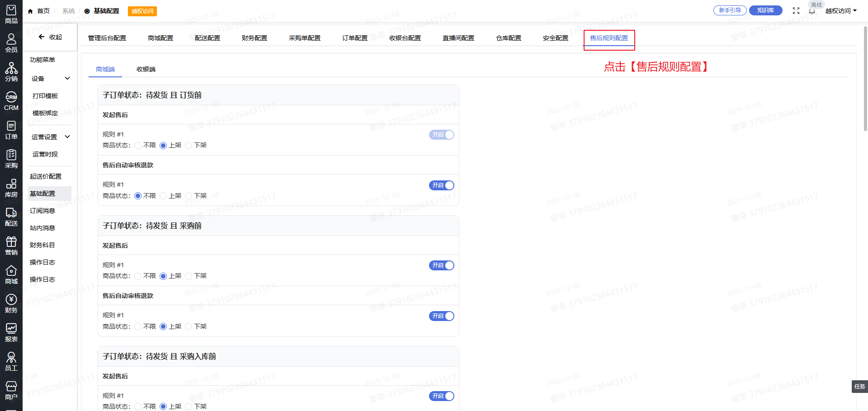Open the 配送 delivery truck icon

(11, 217)
